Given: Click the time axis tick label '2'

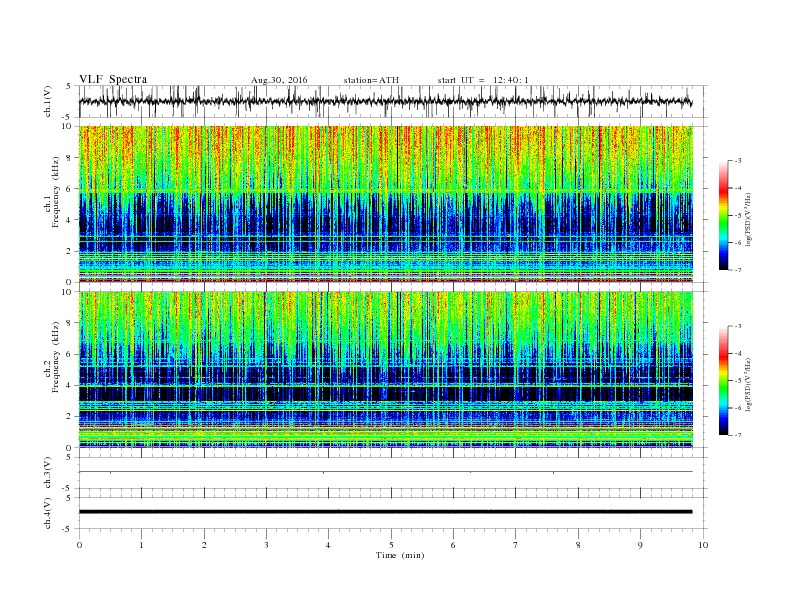Looking at the screenshot, I should [204, 545].
